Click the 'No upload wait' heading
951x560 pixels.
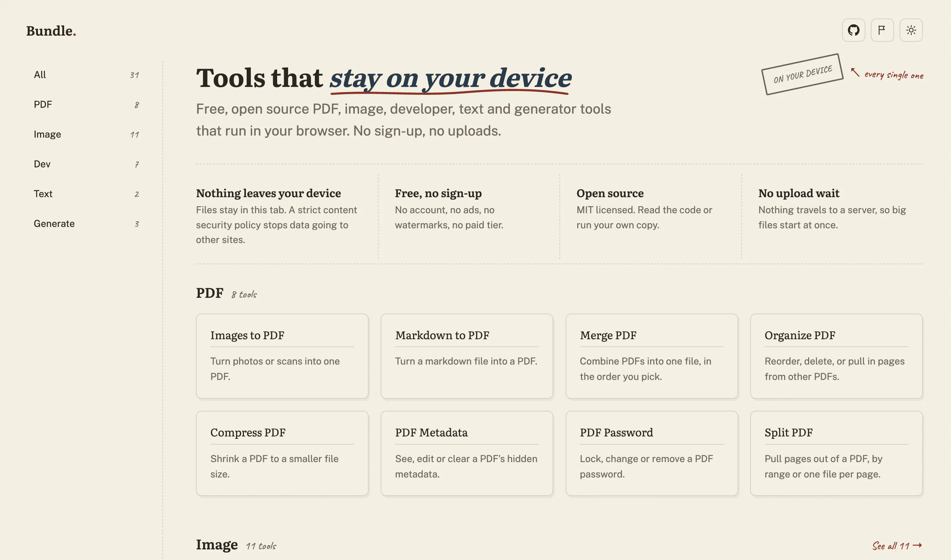[x=799, y=193]
